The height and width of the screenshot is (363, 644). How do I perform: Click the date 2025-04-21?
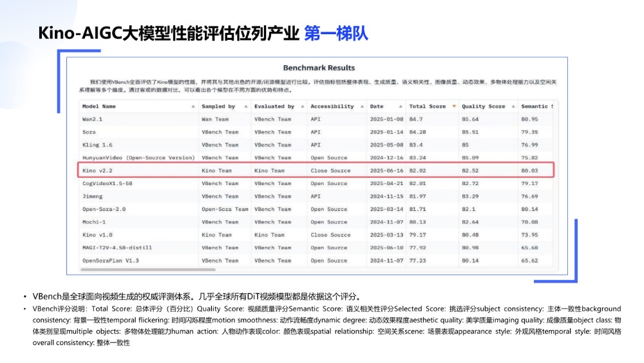(386, 183)
